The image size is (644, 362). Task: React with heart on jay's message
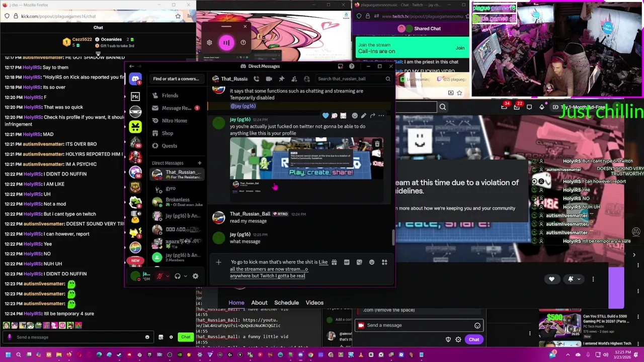[326, 116]
